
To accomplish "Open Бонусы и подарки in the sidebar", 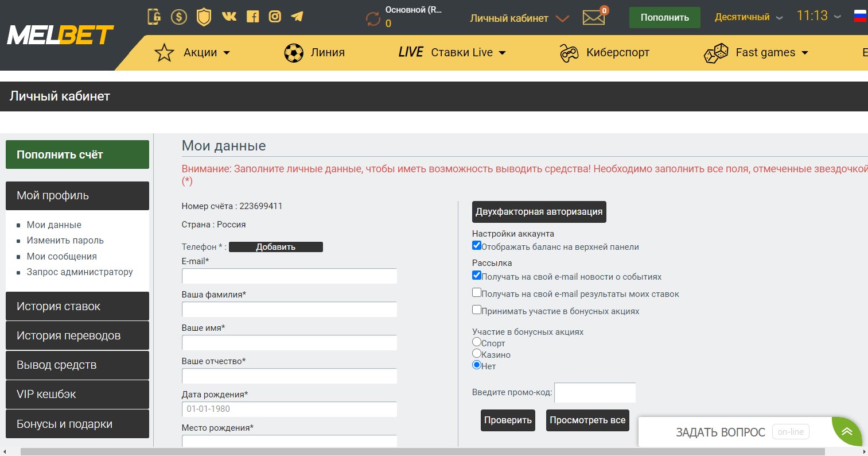I will tap(77, 424).
